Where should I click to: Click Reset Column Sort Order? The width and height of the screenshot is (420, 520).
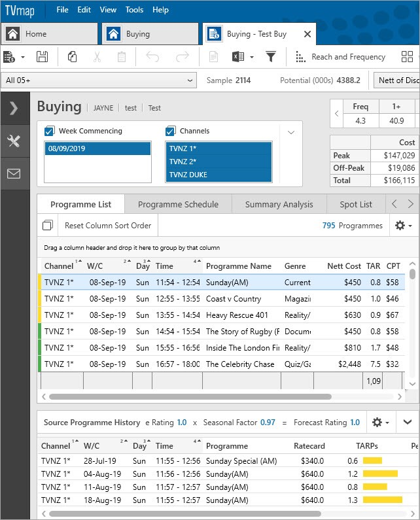point(108,226)
